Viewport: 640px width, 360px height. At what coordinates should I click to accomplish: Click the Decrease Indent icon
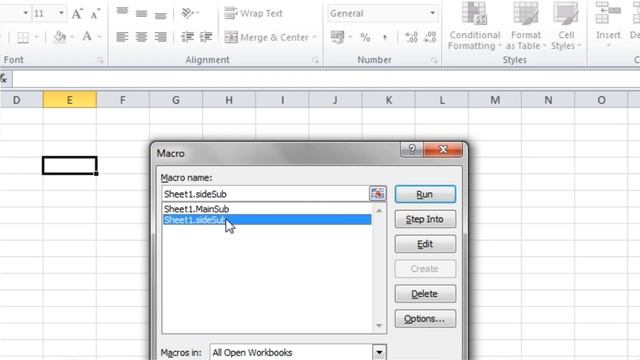point(187,37)
